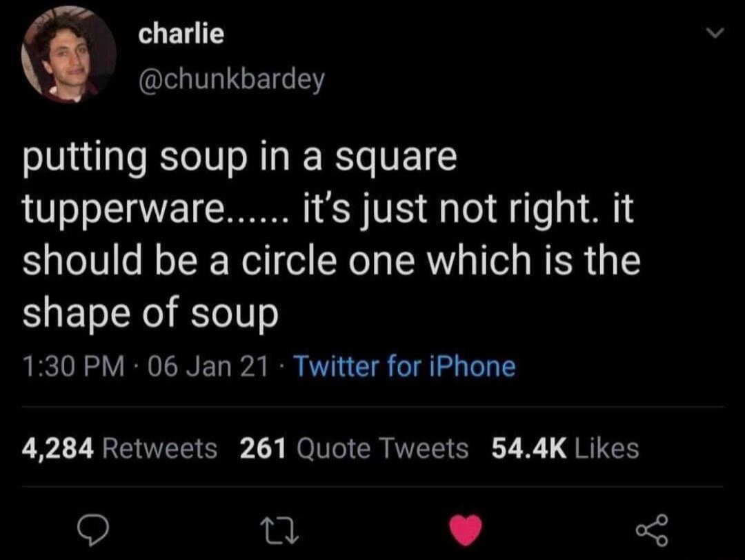Click the 54.4K likes count number
745x560 pixels.
pos(529,448)
